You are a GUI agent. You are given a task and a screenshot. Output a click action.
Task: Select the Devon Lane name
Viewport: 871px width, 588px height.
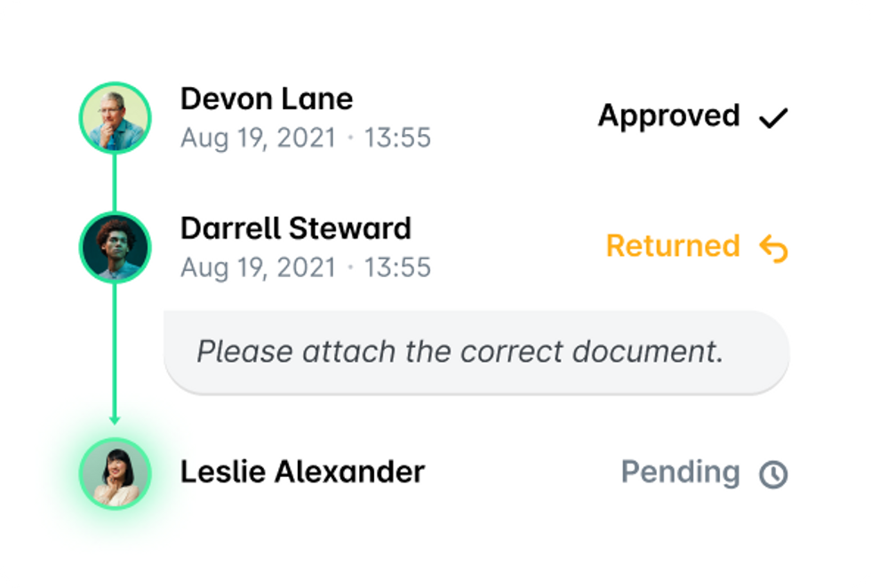267,99
